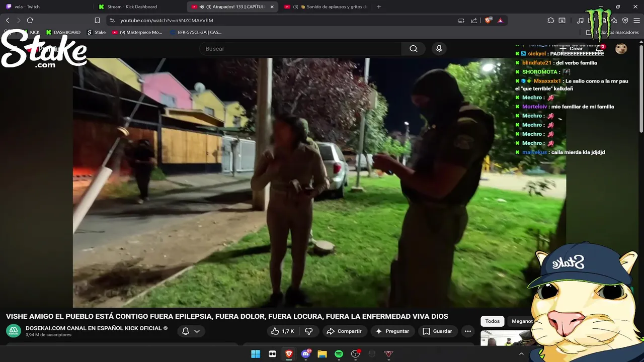644x362 pixels.
Task: Click the Preguntar ask button
Action: [392, 331]
